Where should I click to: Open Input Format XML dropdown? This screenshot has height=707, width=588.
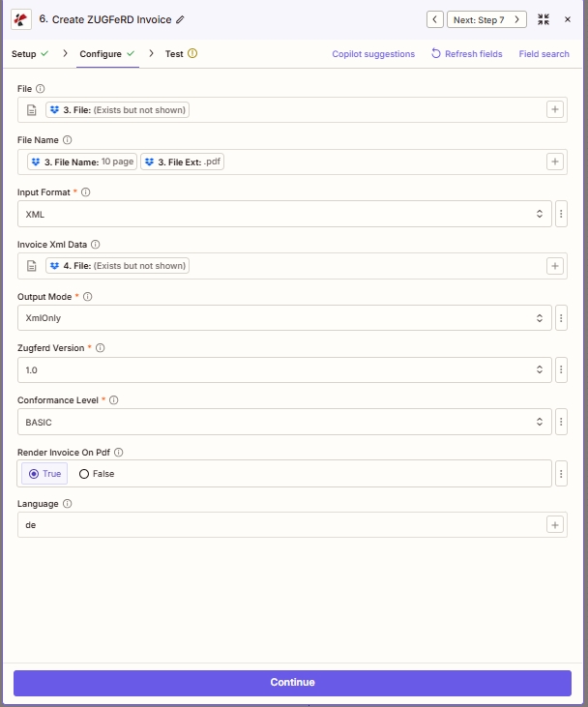[284, 214]
